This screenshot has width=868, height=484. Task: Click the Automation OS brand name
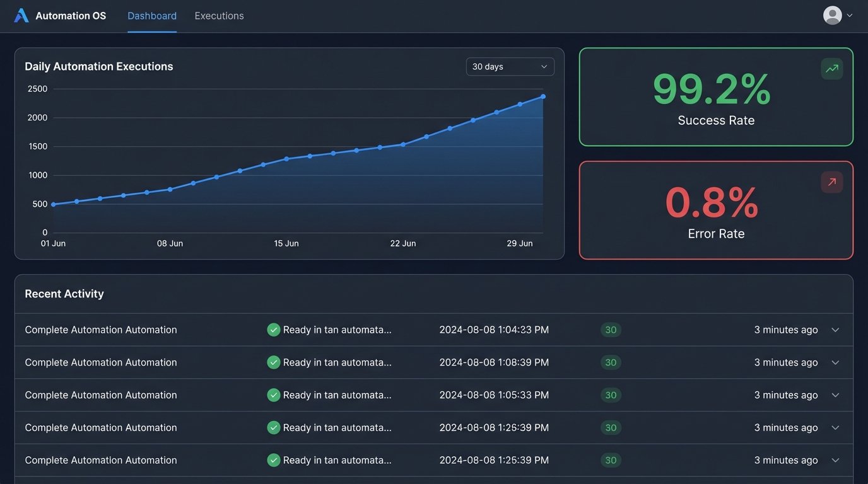click(x=71, y=16)
